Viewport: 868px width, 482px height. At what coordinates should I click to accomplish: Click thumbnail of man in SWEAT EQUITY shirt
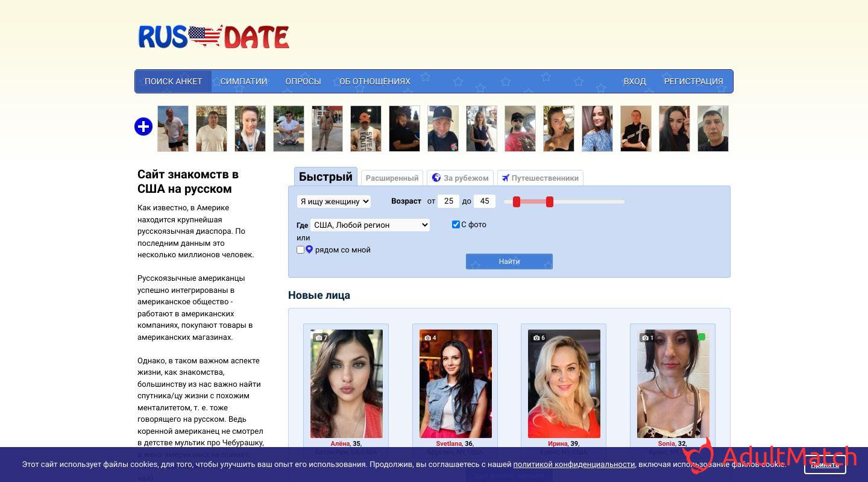(366, 129)
